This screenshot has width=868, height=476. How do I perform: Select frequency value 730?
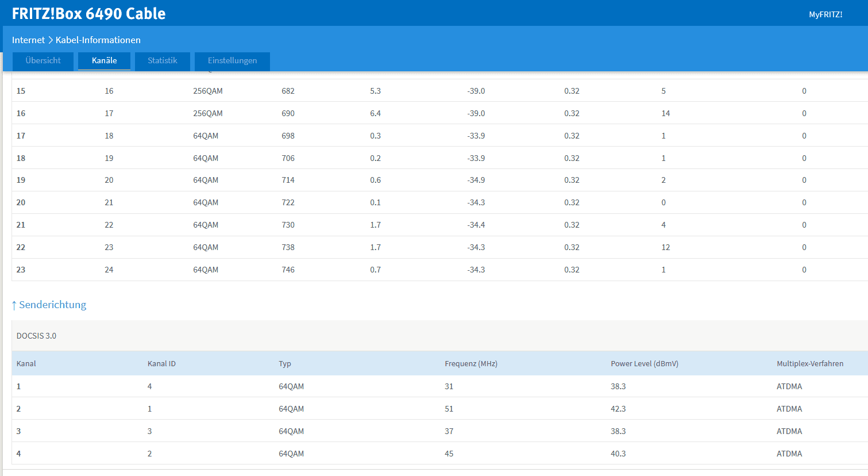(288, 225)
